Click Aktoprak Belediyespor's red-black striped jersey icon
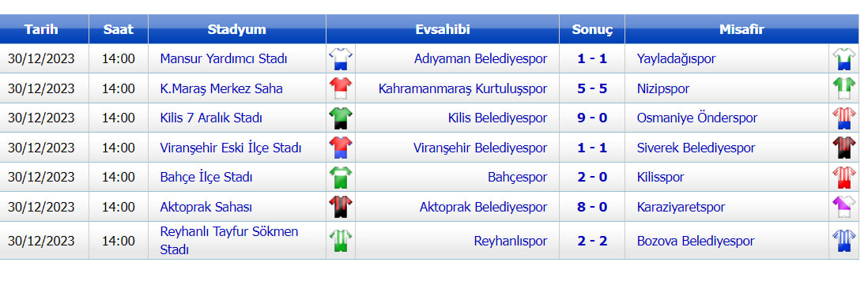Viewport: 868px width, 296px height. (x=341, y=207)
